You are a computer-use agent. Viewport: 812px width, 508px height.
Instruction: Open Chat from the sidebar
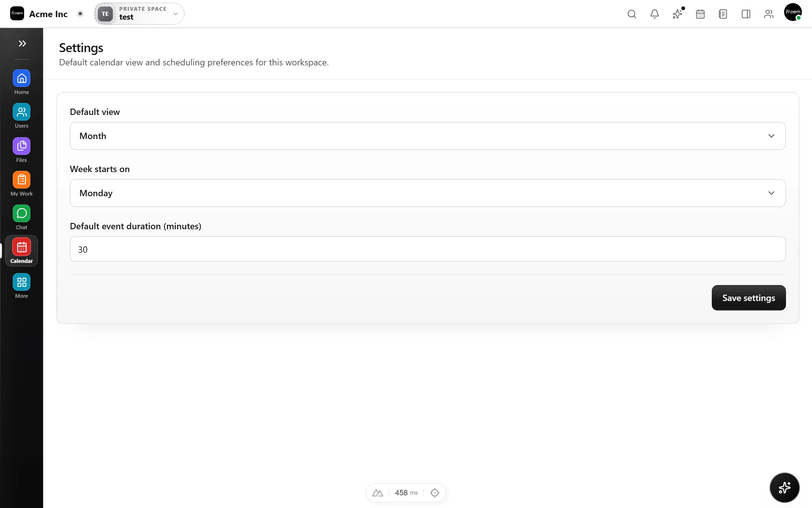coord(22,217)
